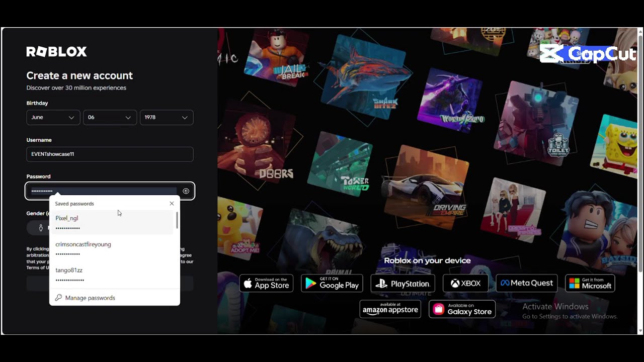Toggle password visibility eye icon
This screenshot has height=362, width=644.
(x=186, y=191)
